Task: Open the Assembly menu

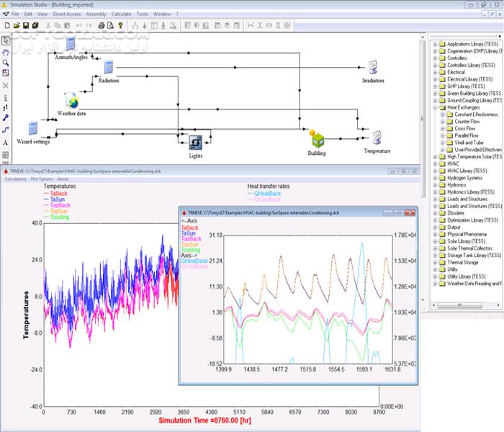Action: (x=96, y=14)
